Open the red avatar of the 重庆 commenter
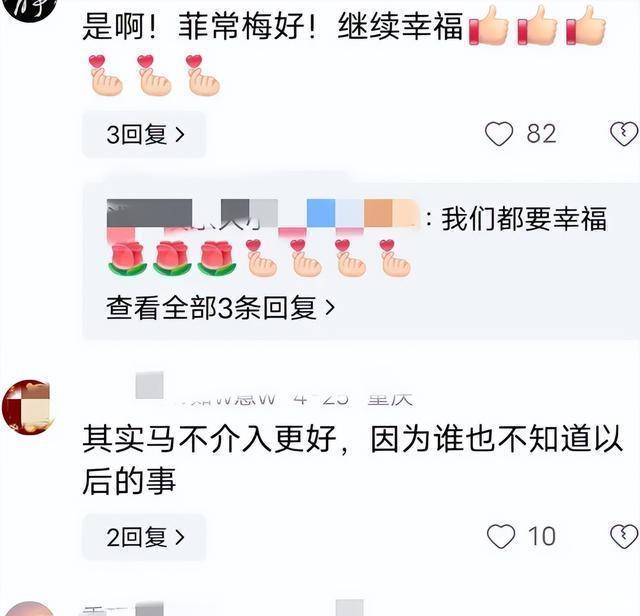Image resolution: width=640 pixels, height=616 pixels. coord(29,407)
